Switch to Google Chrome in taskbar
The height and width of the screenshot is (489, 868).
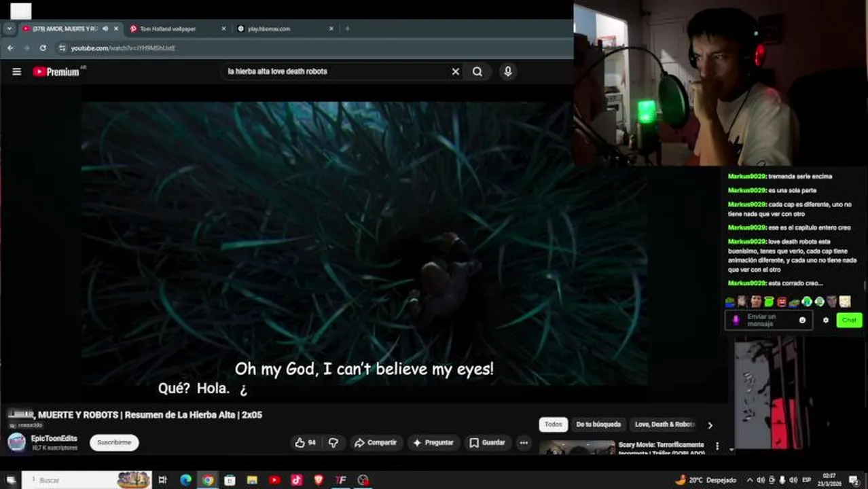point(208,480)
